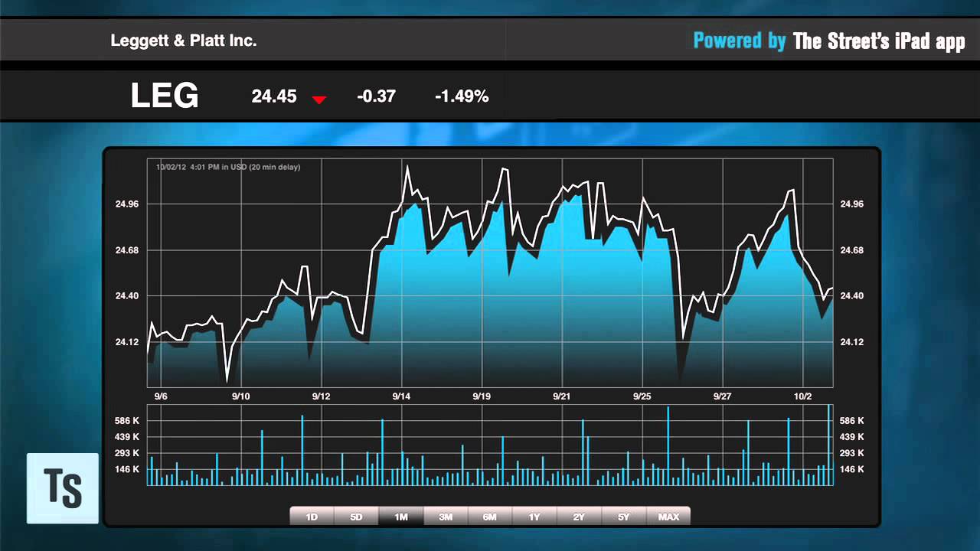Click the Powered by label

(740, 41)
